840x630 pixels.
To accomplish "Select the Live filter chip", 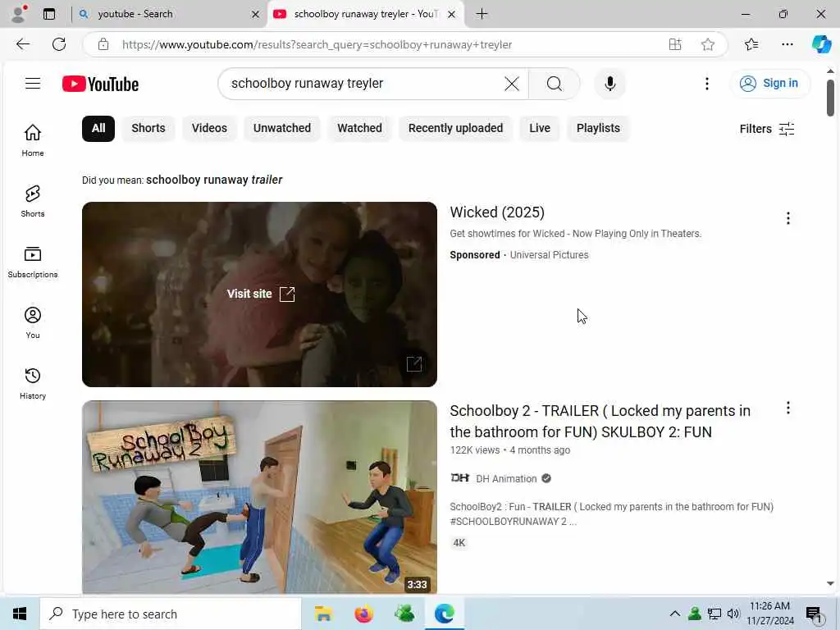I will pos(540,129).
